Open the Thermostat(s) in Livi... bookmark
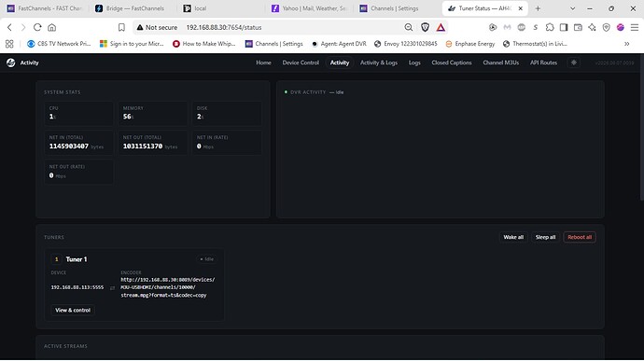The width and height of the screenshot is (644, 361). pyautogui.click(x=535, y=44)
